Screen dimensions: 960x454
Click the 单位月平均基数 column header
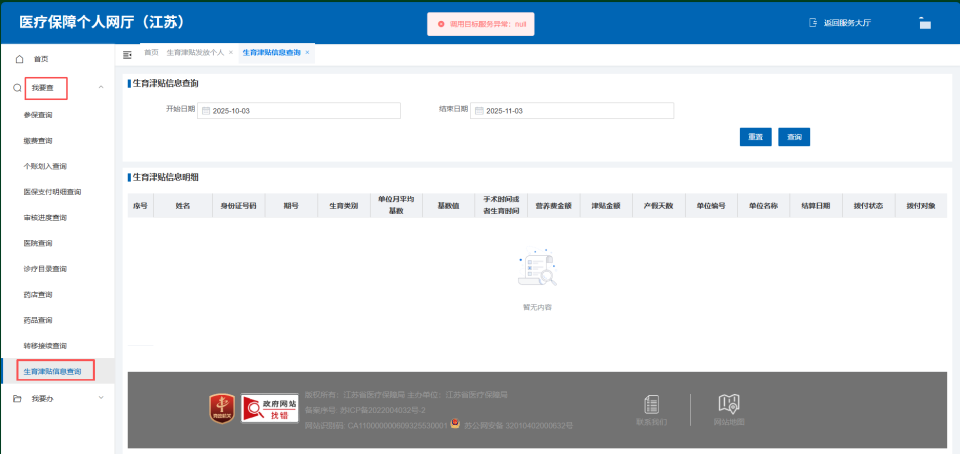pos(396,206)
